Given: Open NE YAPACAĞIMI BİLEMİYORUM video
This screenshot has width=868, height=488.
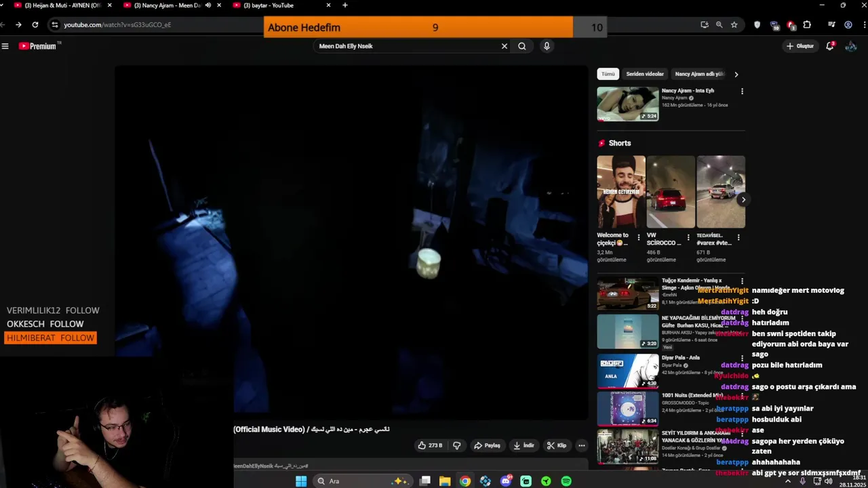Looking at the screenshot, I should point(628,331).
